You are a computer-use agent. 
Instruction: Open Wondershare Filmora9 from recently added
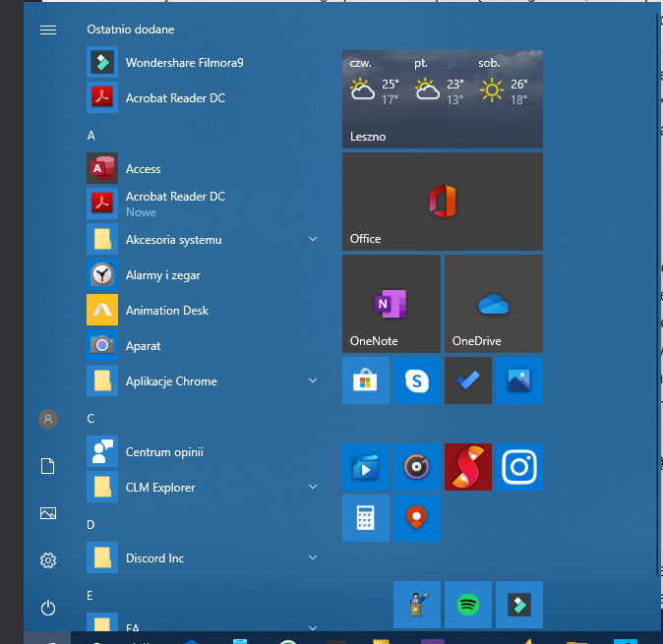(203, 63)
